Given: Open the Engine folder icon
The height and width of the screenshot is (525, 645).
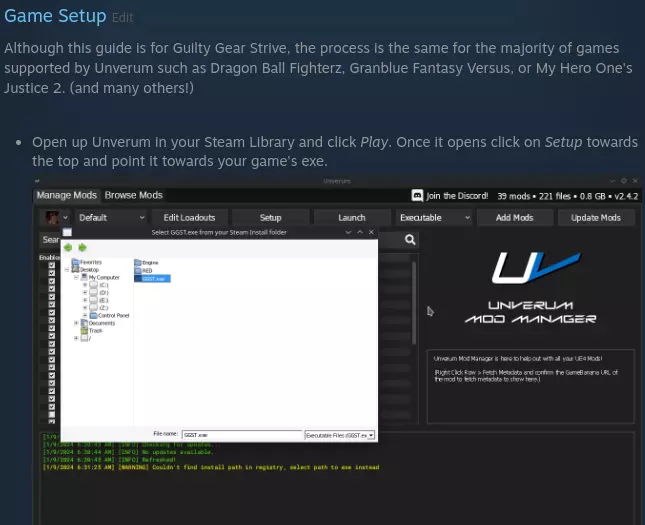Looking at the screenshot, I should point(138,262).
